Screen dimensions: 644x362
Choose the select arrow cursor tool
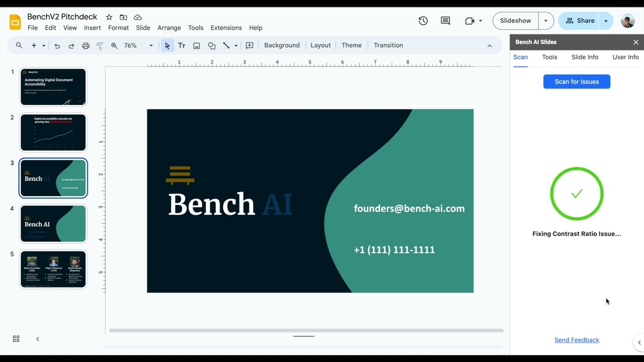(167, 45)
